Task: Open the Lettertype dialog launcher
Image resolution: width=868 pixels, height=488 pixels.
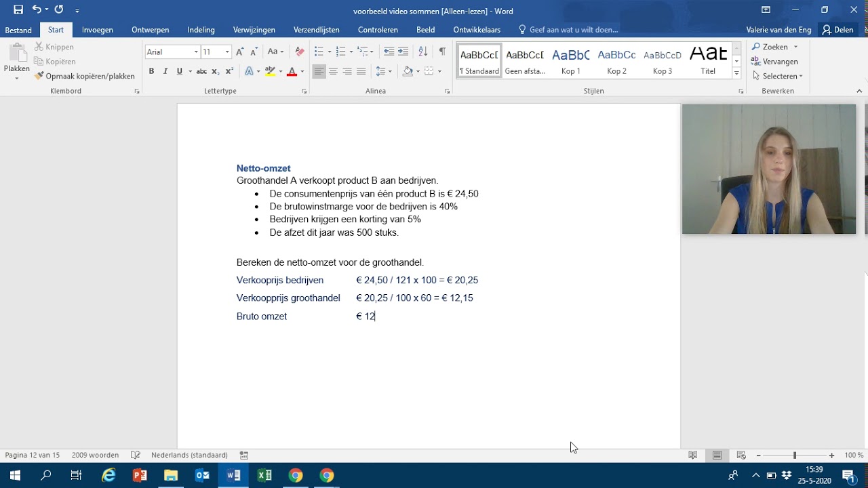Action: click(304, 91)
